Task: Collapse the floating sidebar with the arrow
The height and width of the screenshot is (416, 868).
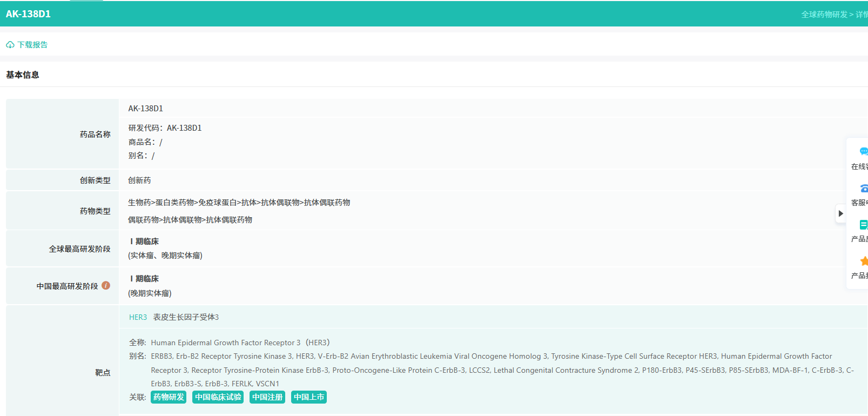Action: (840, 213)
